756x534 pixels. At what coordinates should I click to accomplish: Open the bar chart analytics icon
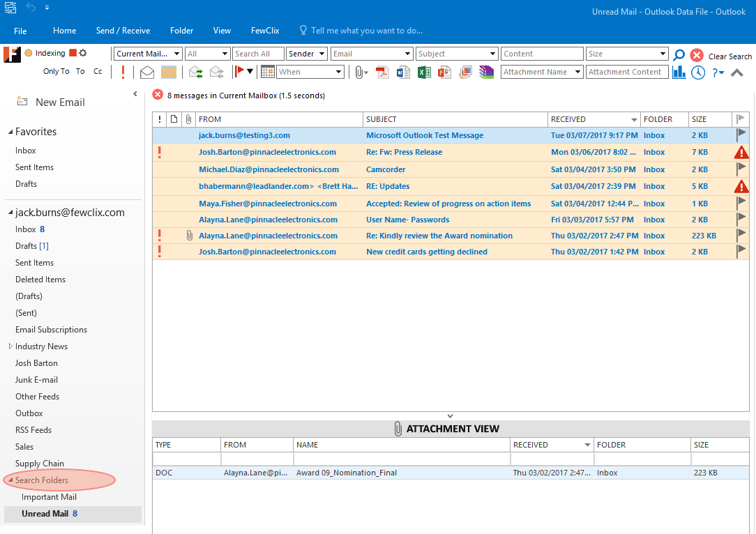(x=679, y=73)
